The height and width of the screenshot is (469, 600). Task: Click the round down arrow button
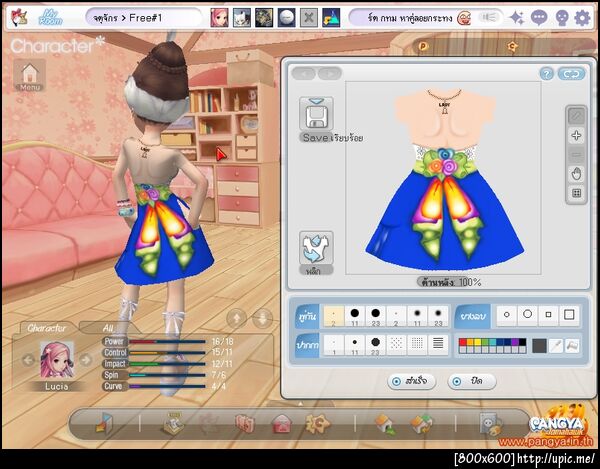(x=262, y=318)
